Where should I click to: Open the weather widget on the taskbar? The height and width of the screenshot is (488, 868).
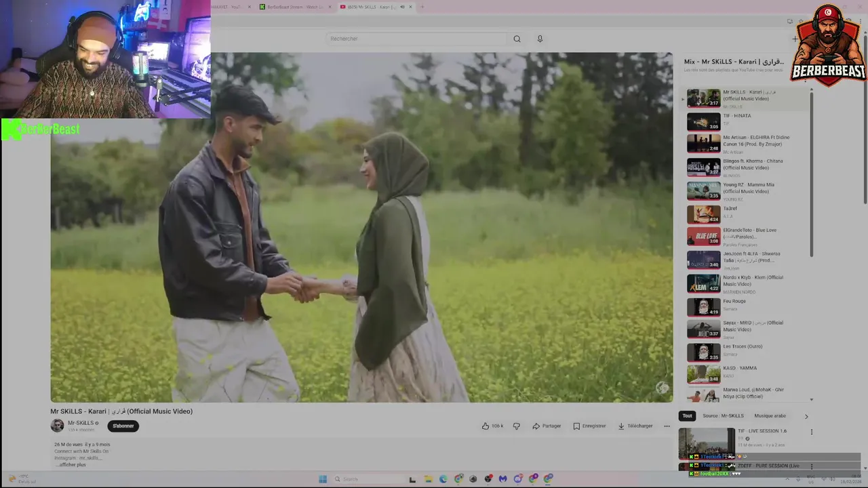point(22,479)
